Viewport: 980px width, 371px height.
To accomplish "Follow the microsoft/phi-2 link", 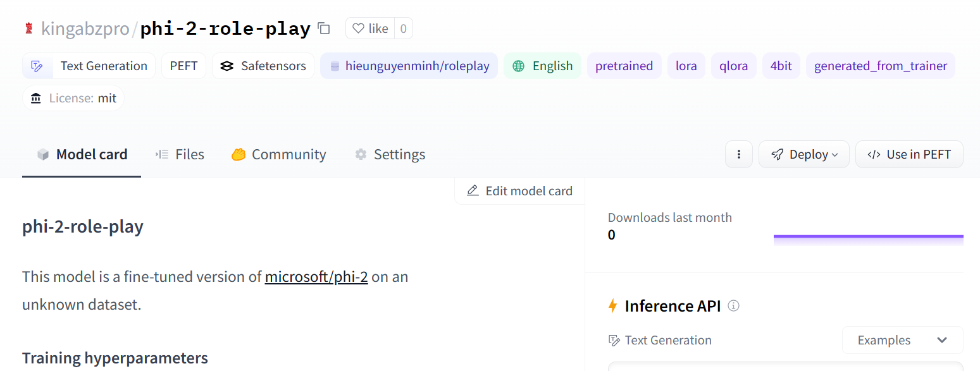I will [x=316, y=277].
